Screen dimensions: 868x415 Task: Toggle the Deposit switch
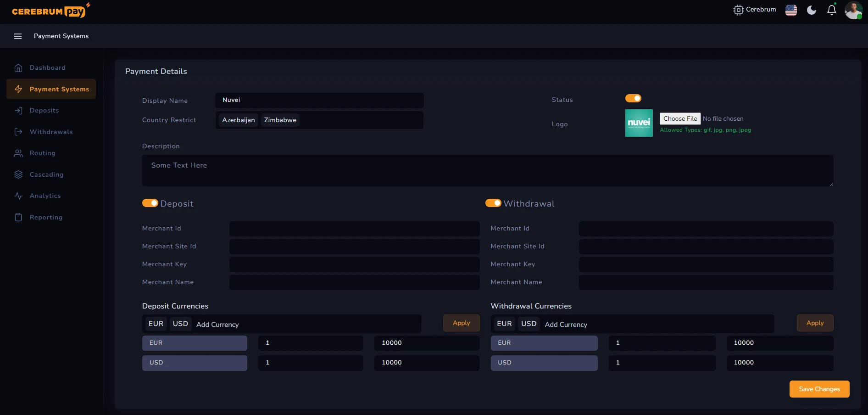tap(150, 203)
